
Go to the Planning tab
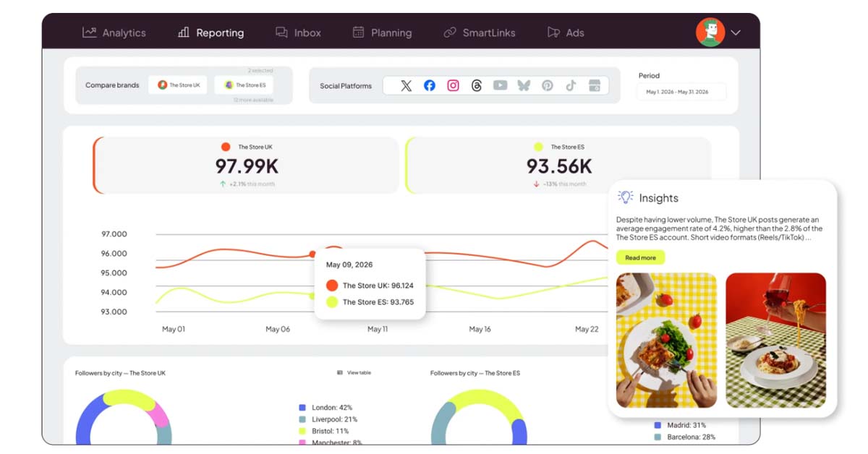coord(382,33)
